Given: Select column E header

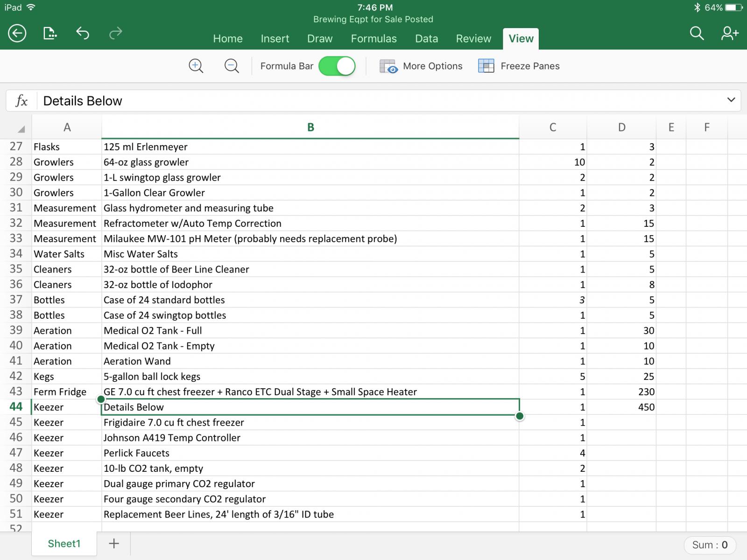Looking at the screenshot, I should tap(671, 127).
